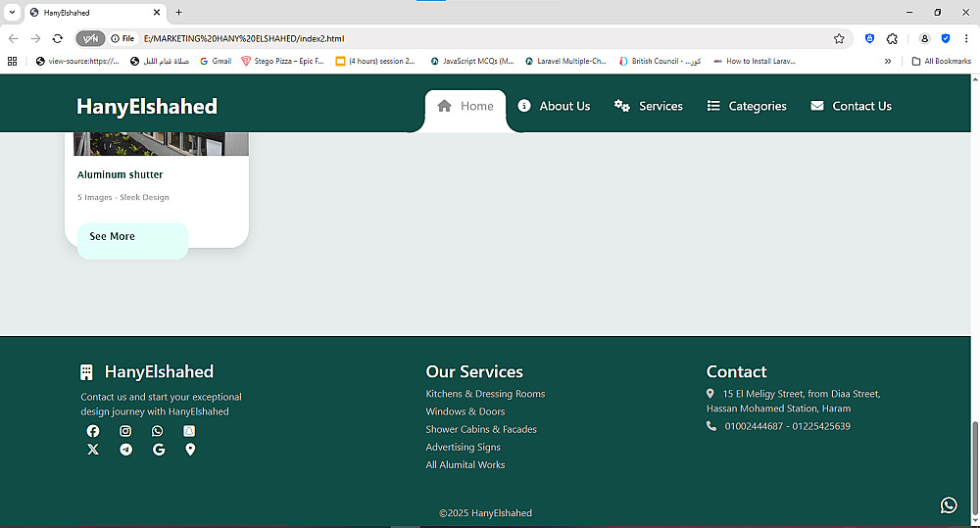Click the phone icon in Contact section
Screen dimensions: 980x528
[711, 426]
